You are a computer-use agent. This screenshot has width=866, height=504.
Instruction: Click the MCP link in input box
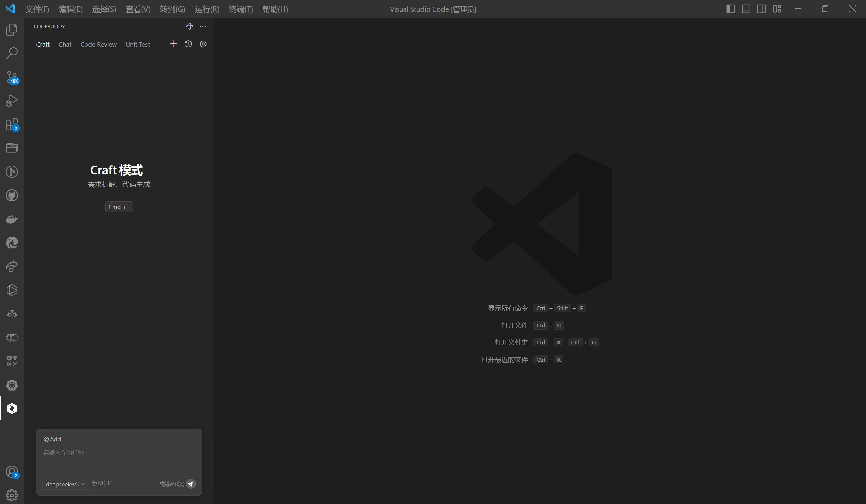tap(102, 483)
